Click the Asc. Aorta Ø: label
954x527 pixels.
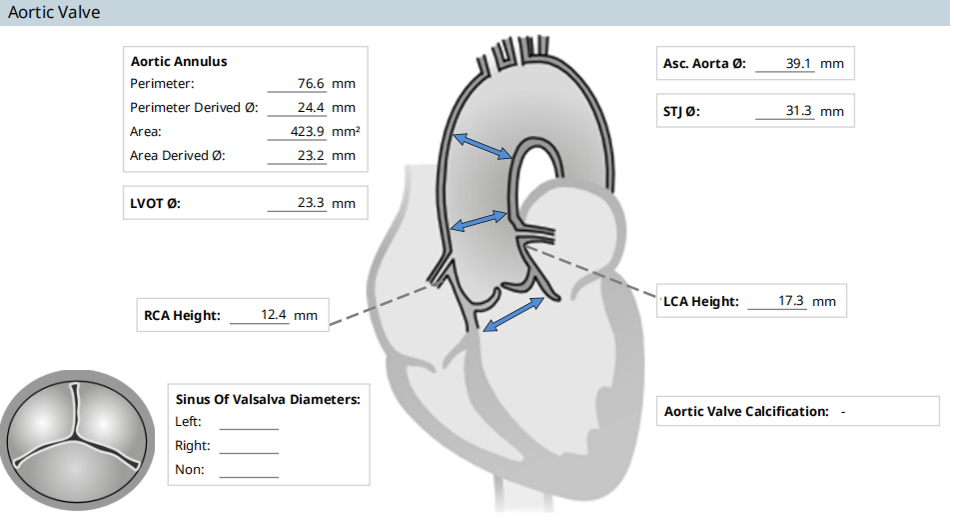(705, 64)
